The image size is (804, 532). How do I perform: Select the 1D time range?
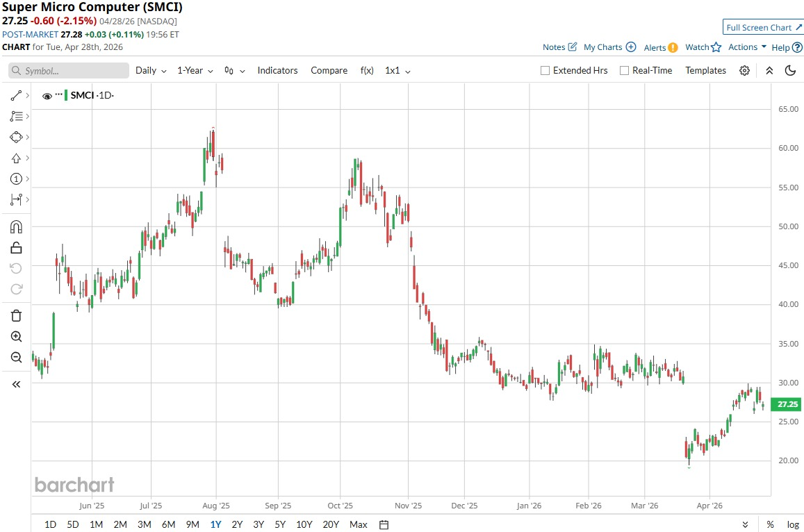click(x=50, y=524)
